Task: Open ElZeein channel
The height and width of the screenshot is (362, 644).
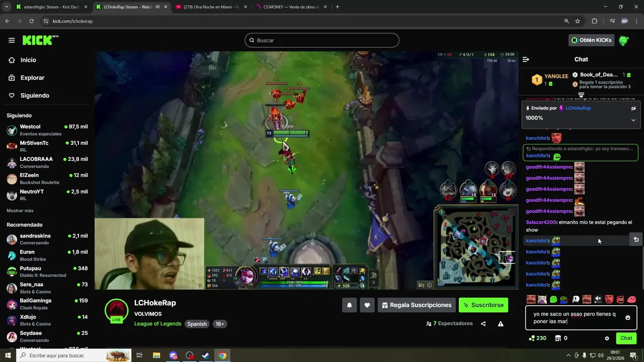Action: 47,178
